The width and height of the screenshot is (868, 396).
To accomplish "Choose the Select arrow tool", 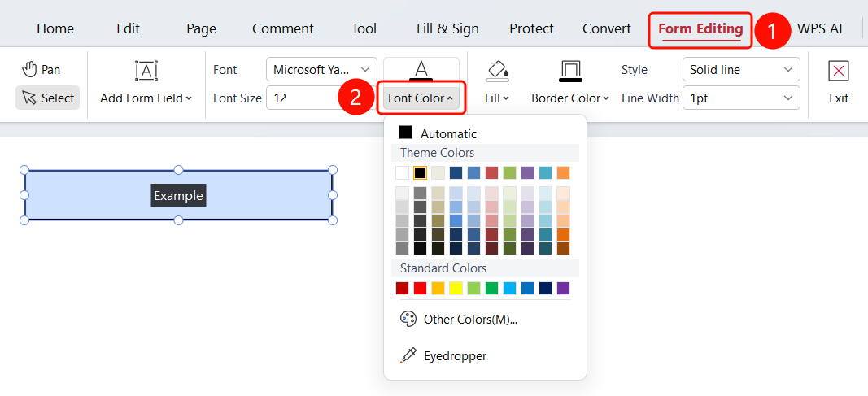I will pyautogui.click(x=48, y=98).
